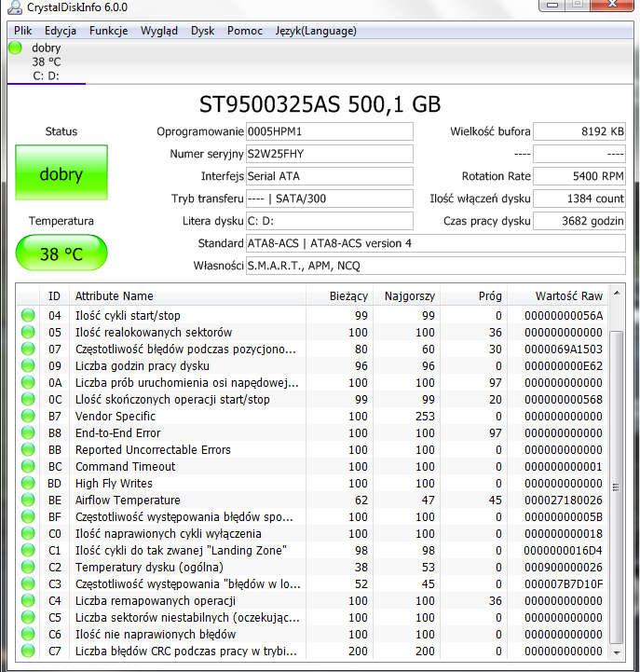This screenshot has width=640, height=672.
Task: Click the Attribute Name column header
Action: click(x=187, y=295)
